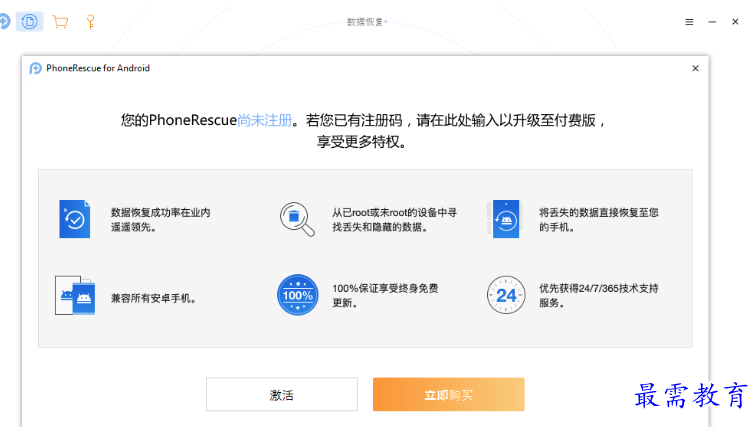Click the 兼容所有安卓手机 text

point(153,297)
